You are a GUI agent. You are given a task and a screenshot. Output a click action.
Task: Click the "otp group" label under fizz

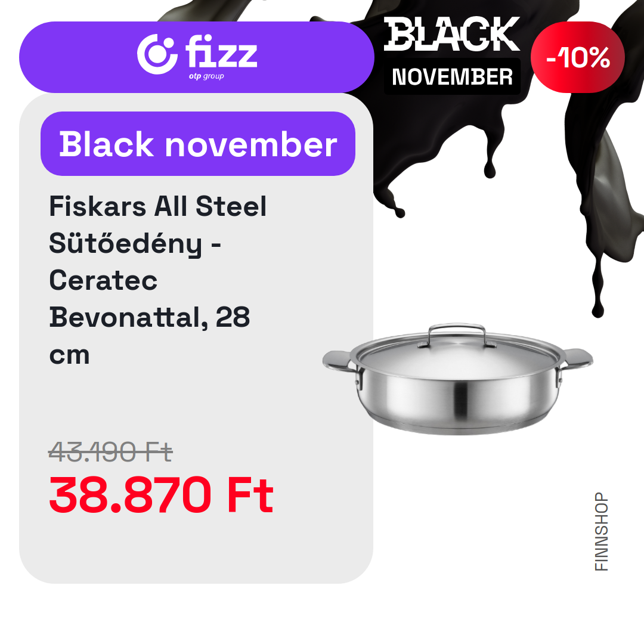pos(206,76)
